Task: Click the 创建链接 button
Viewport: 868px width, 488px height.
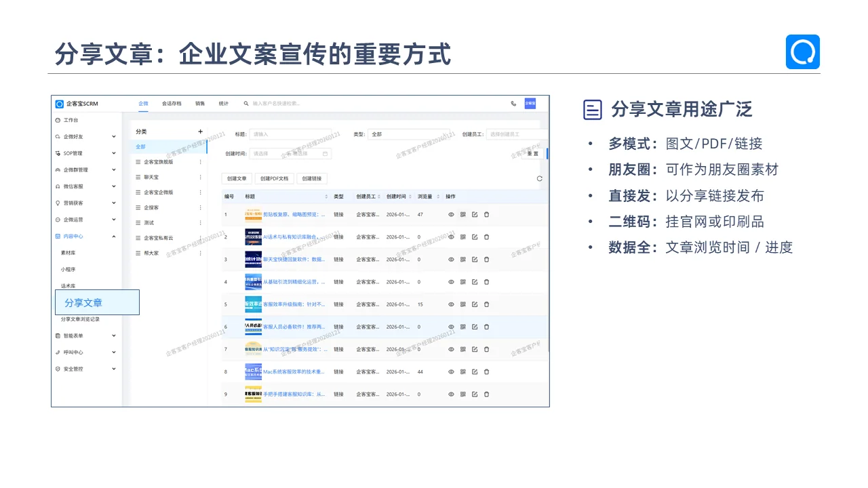Action: click(312, 178)
